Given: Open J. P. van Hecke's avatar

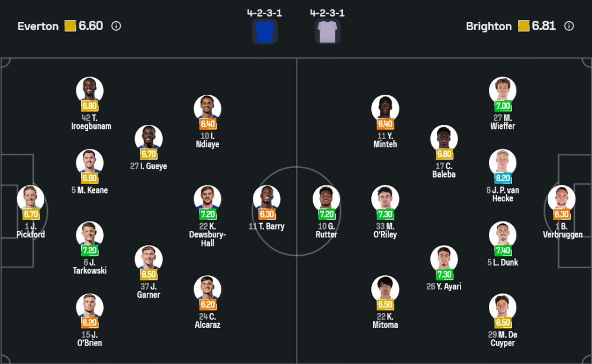Looking at the screenshot, I should (503, 162).
